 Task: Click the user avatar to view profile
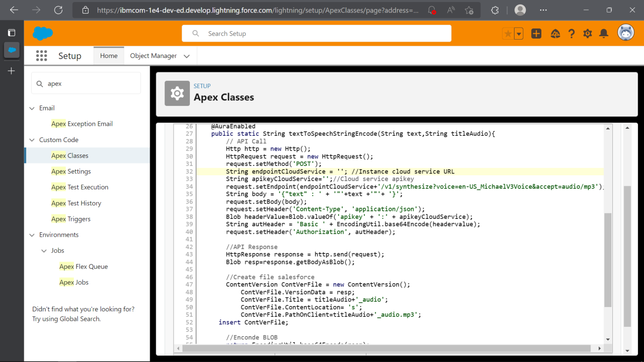pos(625,32)
